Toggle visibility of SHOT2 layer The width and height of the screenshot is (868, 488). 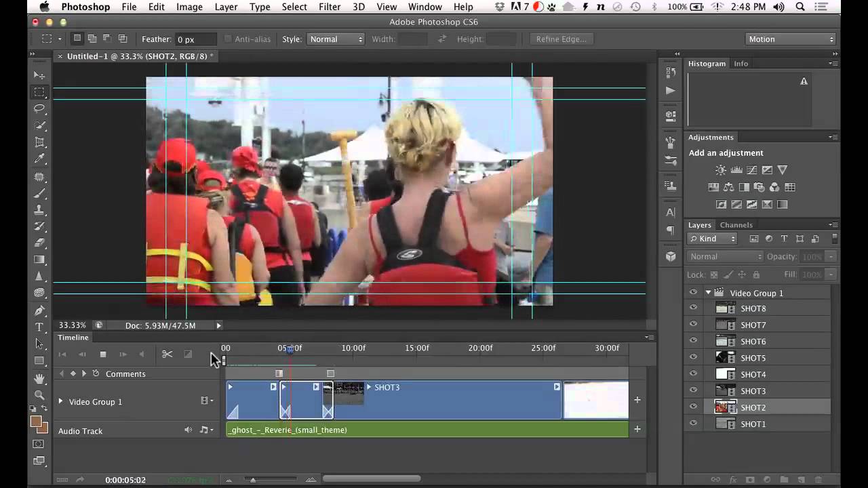coord(693,407)
